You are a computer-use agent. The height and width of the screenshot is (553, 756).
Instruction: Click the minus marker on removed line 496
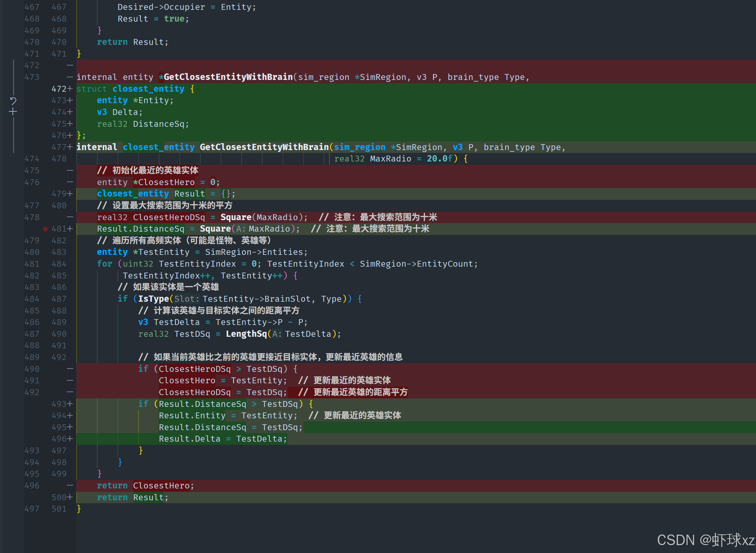(70, 486)
